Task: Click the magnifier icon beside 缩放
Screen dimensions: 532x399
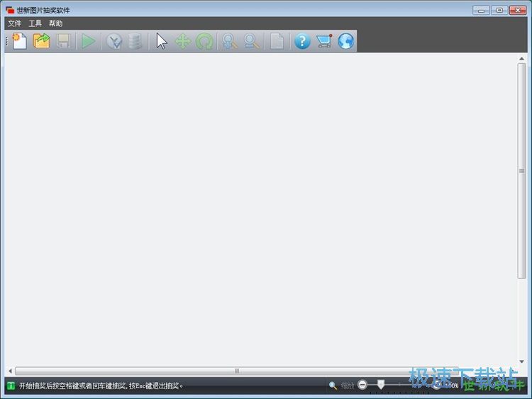Action: [333, 386]
